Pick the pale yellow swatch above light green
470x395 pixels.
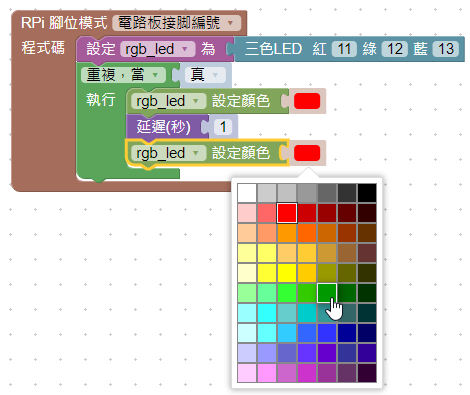pyautogui.click(x=247, y=273)
